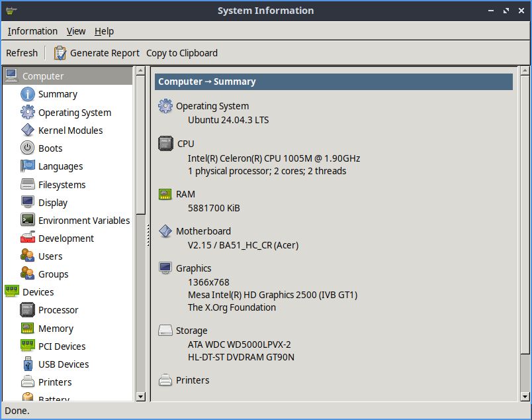Image resolution: width=532 pixels, height=420 pixels.
Task: Open the View menu
Action: tap(76, 31)
